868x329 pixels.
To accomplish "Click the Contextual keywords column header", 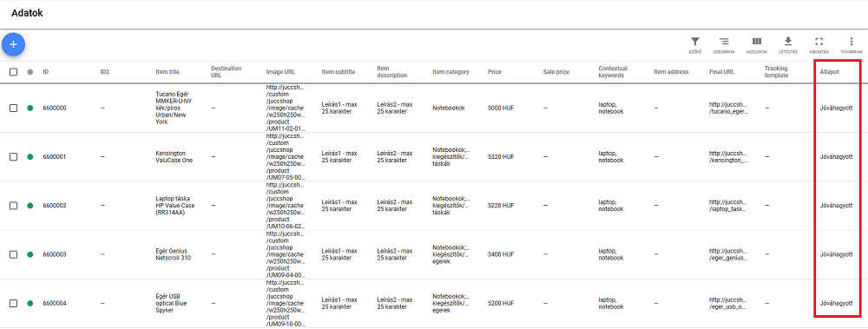I will pyautogui.click(x=613, y=71).
